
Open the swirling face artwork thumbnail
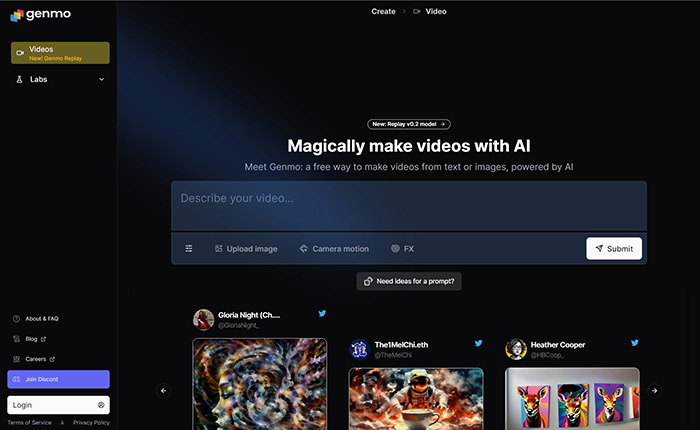[x=260, y=384]
